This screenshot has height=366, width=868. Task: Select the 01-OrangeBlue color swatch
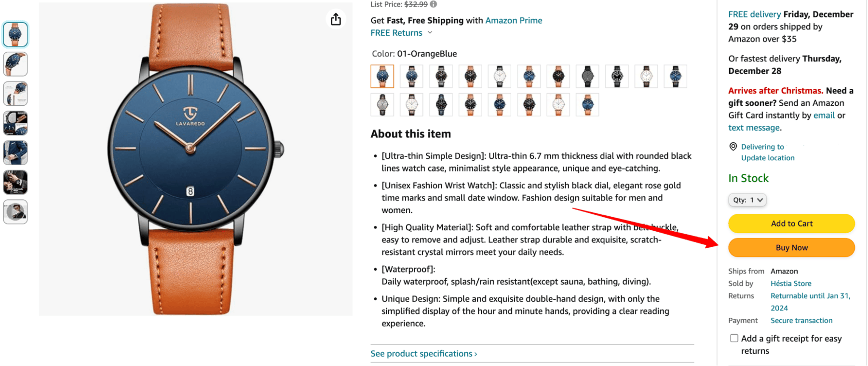[382, 76]
